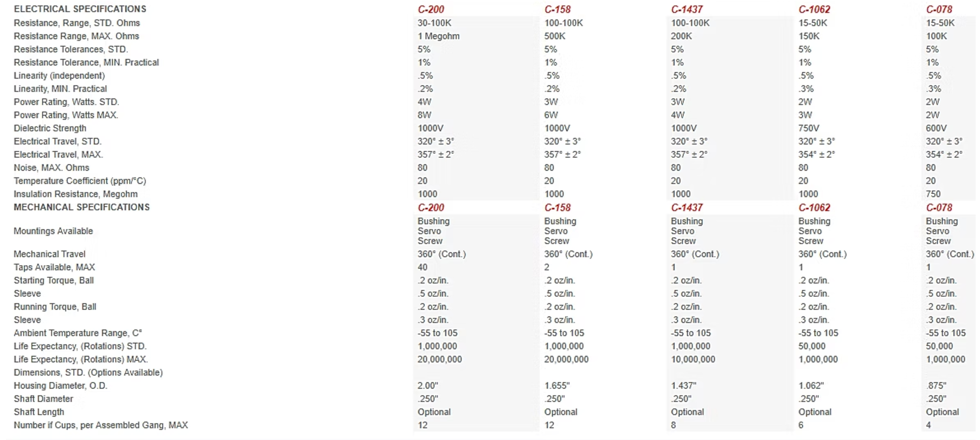Open the C-158 electrical column header
The height and width of the screenshot is (440, 980).
click(558, 10)
